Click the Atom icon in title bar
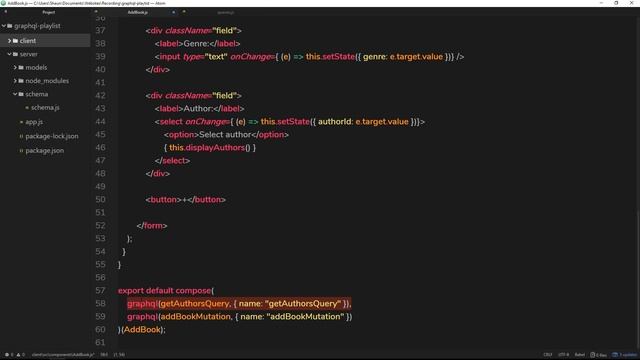Screen dimensions: 640x360 [3, 3]
